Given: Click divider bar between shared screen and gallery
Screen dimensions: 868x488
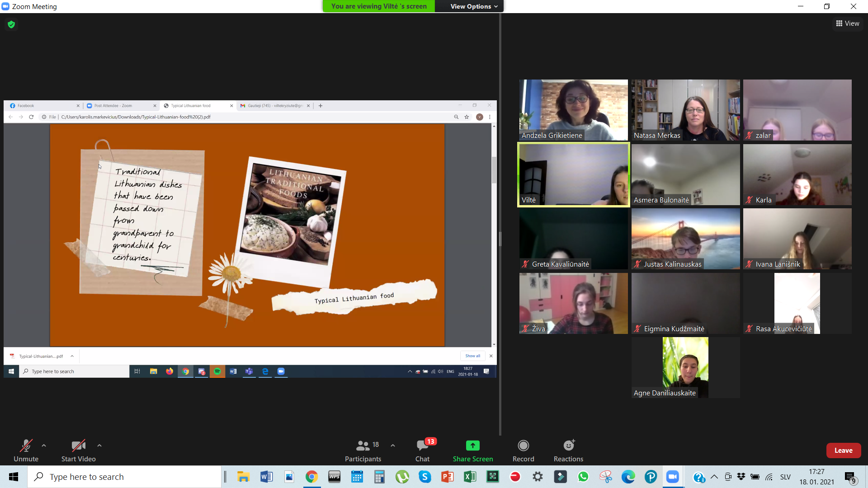Looking at the screenshot, I should coord(500,239).
